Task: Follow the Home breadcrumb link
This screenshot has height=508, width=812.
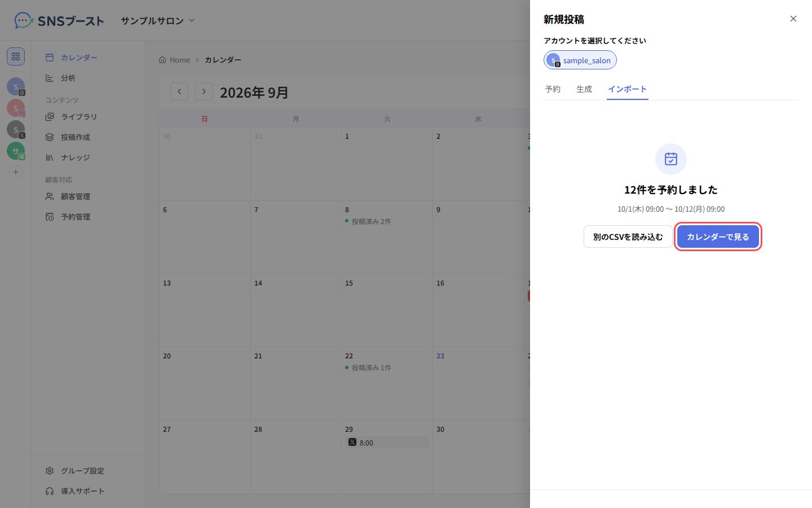Action: click(175, 60)
